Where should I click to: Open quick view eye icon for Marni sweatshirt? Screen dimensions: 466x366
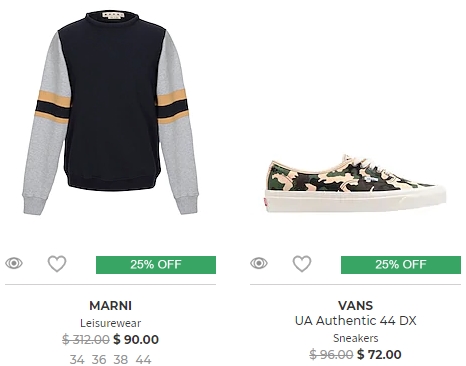tap(14, 263)
